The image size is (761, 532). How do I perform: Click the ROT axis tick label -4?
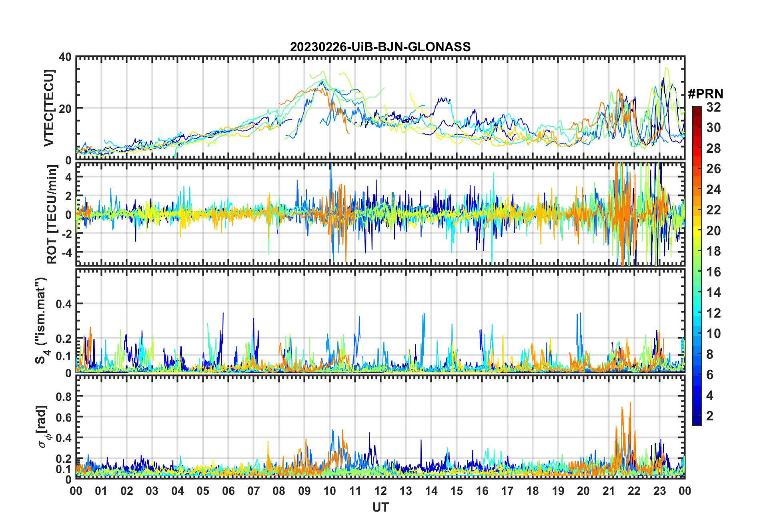[x=66, y=252]
